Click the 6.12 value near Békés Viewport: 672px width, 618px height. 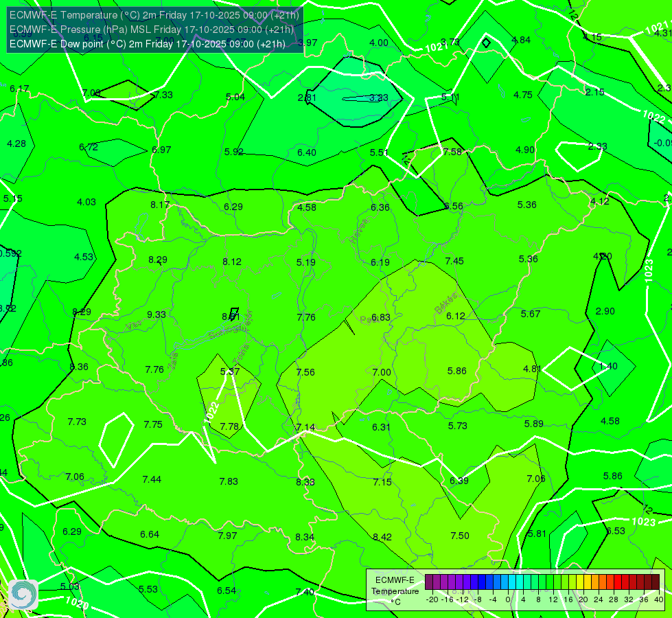(x=456, y=316)
